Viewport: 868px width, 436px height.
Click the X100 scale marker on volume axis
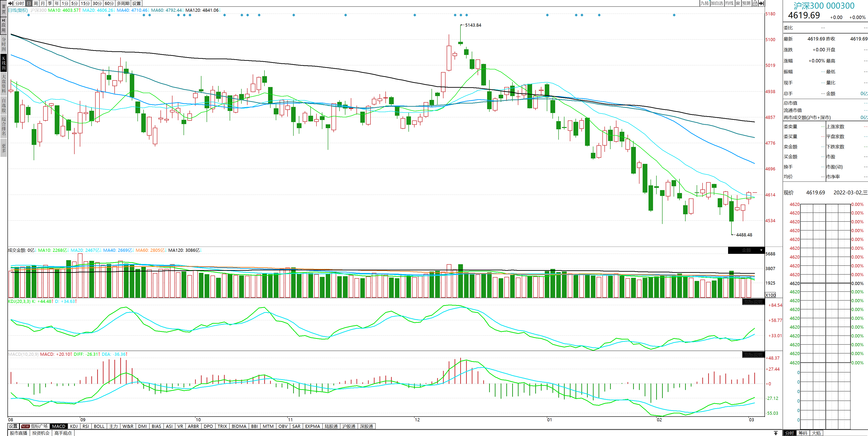point(770,295)
